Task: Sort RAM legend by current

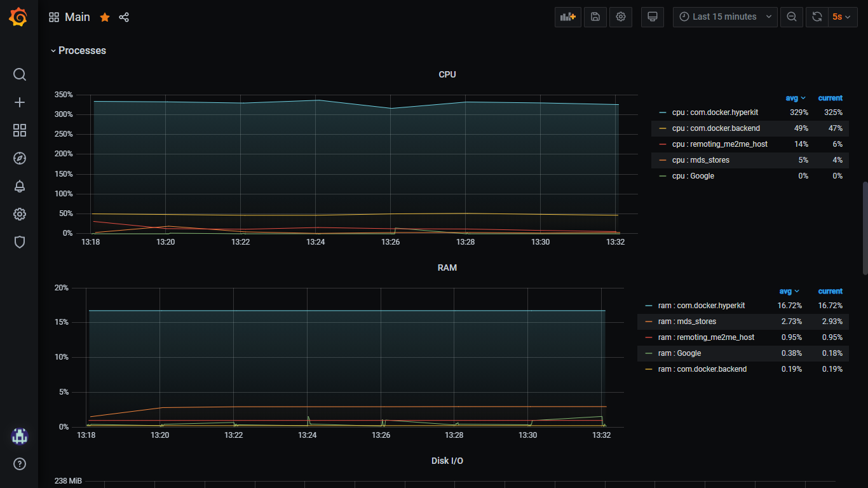Action: pyautogui.click(x=830, y=291)
